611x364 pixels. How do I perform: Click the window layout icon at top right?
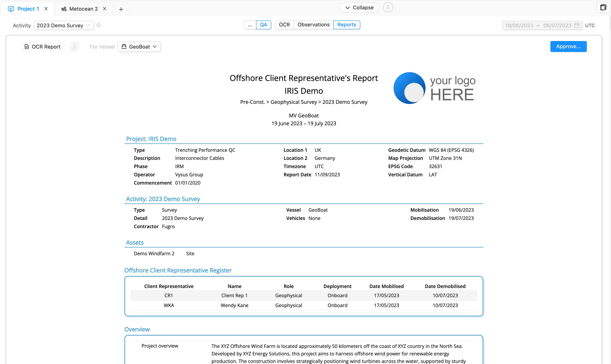603,8
